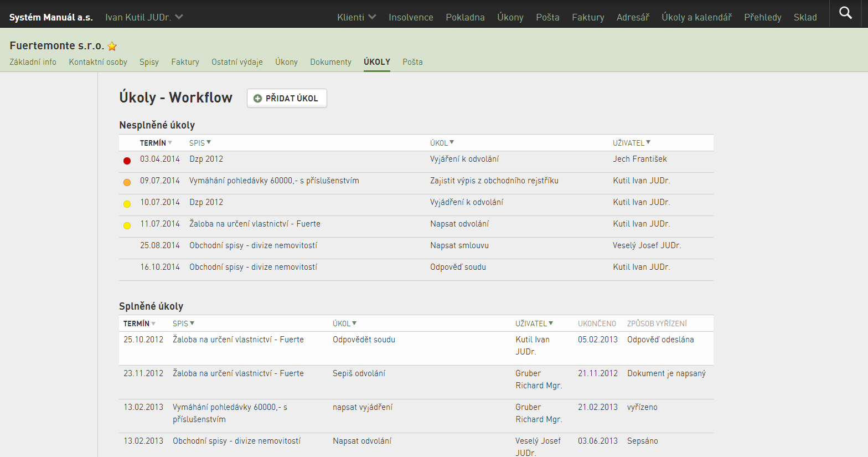Image resolution: width=868 pixels, height=457 pixels.
Task: Open the Klienti dropdown menu
Action: 356,17
